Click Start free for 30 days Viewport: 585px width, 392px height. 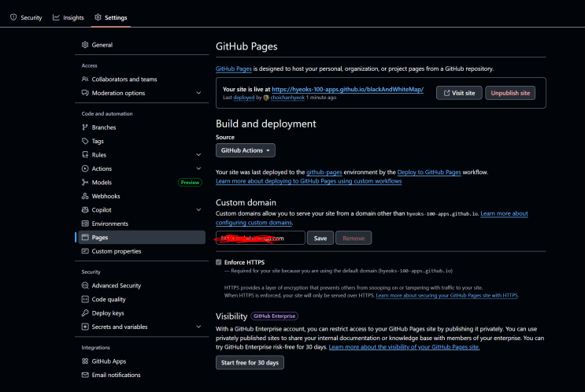point(250,363)
